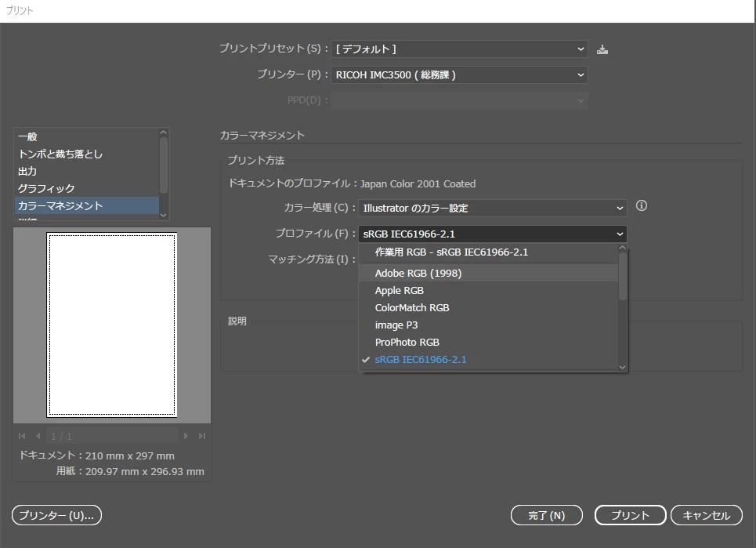Select 一般 in the category list

tap(87, 137)
